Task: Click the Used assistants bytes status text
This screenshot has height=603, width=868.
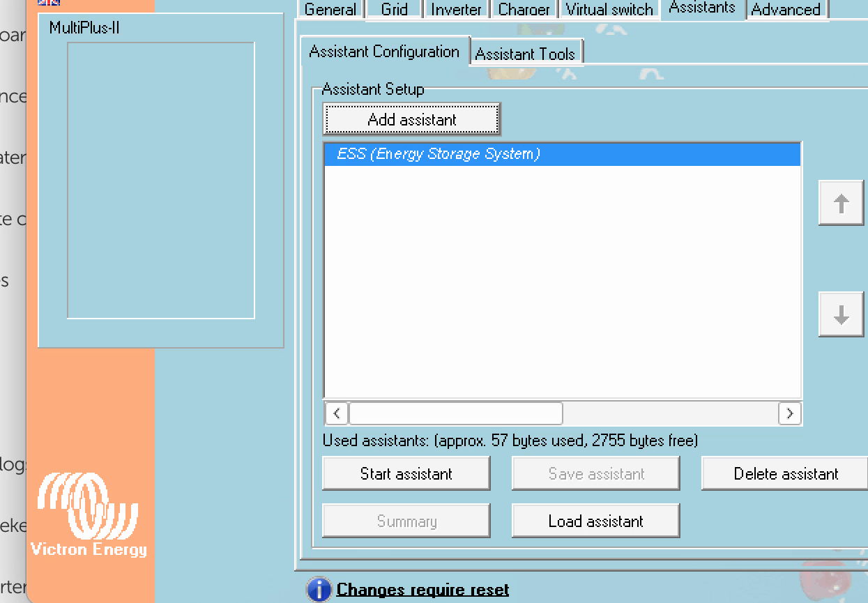Action: coord(510,441)
